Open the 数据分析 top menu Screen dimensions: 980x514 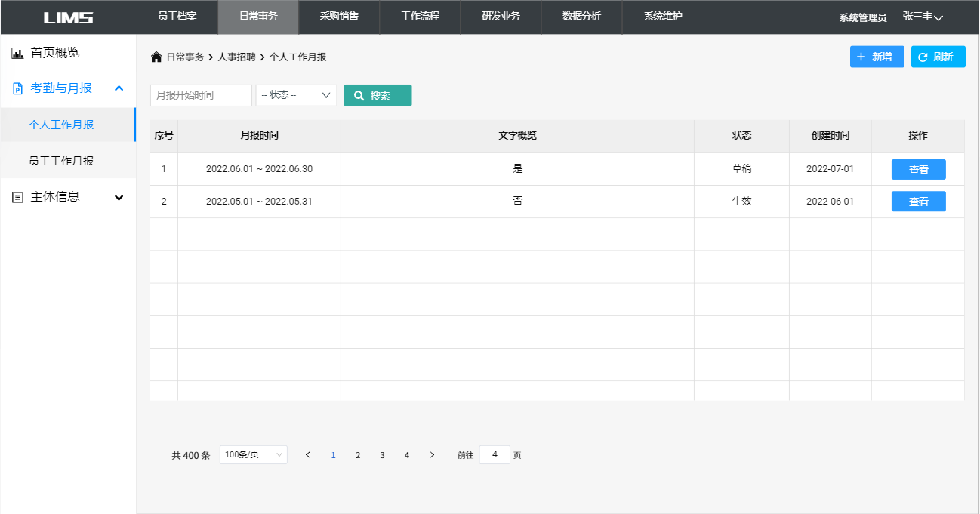pos(581,17)
